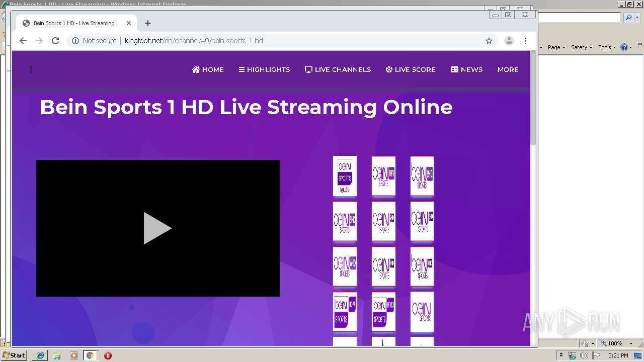Close the Bein Sports 1 HD tab
Viewport: 644px width, 362px height.
tap(129, 23)
